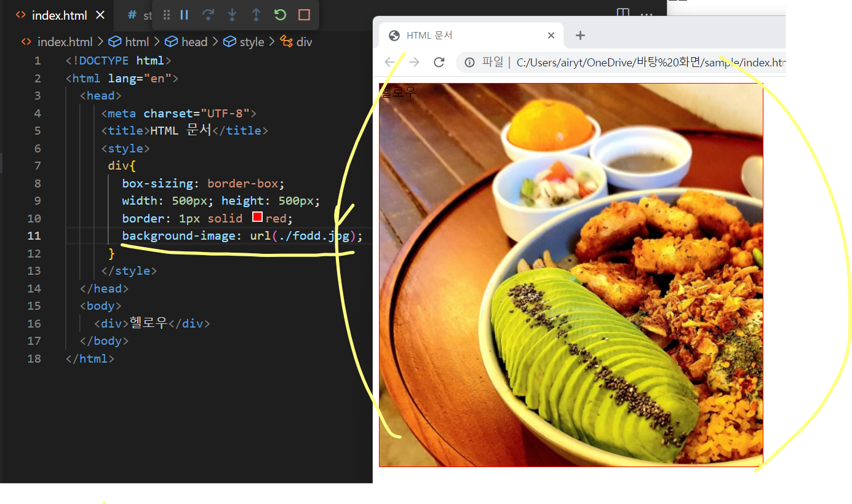Click the food photo in the page
852x504 pixels.
pos(571,275)
